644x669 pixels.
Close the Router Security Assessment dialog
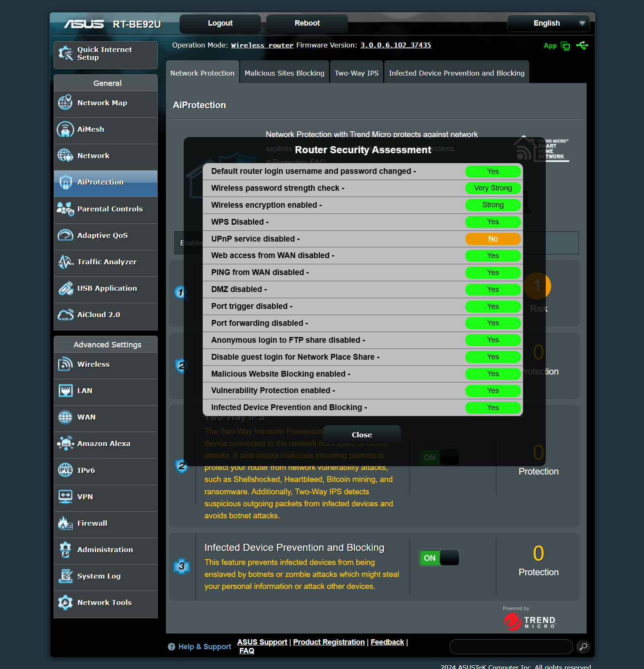coord(362,435)
